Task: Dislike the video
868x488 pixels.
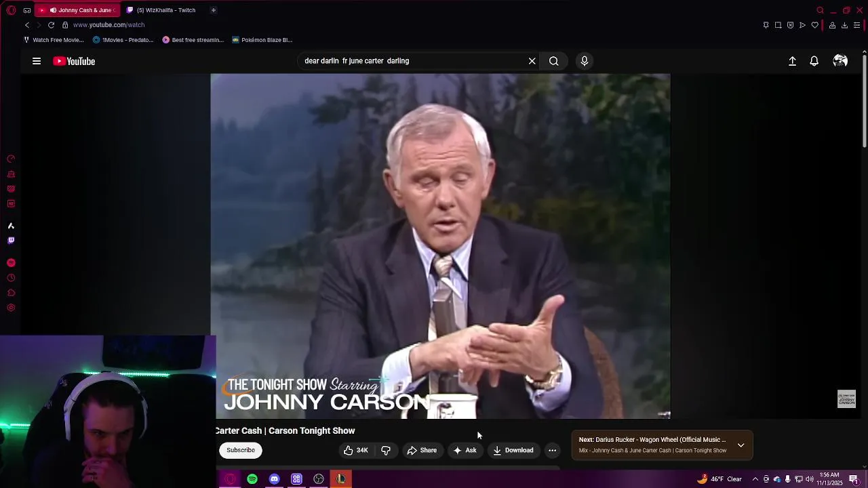Action: pos(386,450)
